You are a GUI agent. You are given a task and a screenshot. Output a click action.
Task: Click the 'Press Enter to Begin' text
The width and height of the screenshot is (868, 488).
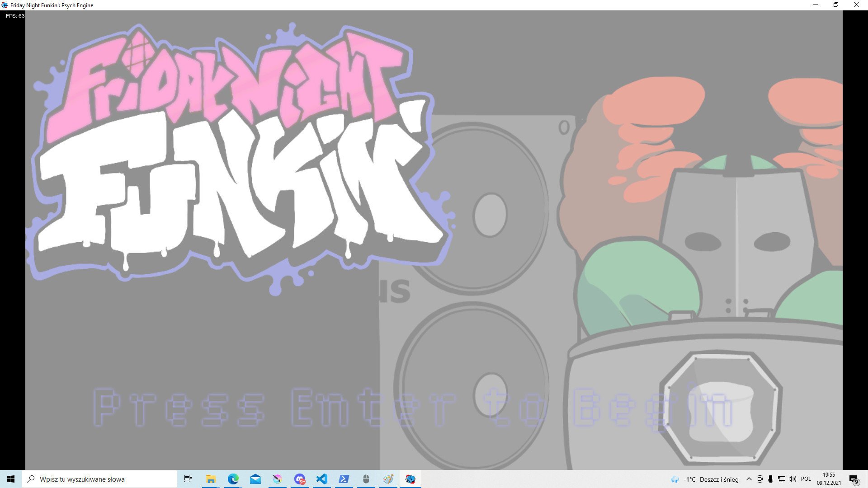(x=411, y=408)
